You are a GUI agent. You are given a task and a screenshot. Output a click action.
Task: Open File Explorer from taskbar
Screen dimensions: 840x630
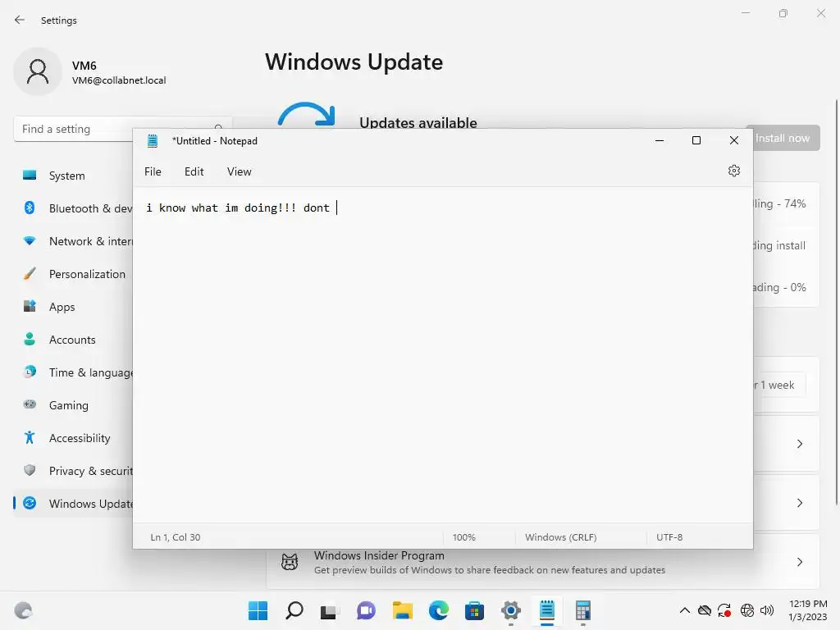tap(402, 610)
